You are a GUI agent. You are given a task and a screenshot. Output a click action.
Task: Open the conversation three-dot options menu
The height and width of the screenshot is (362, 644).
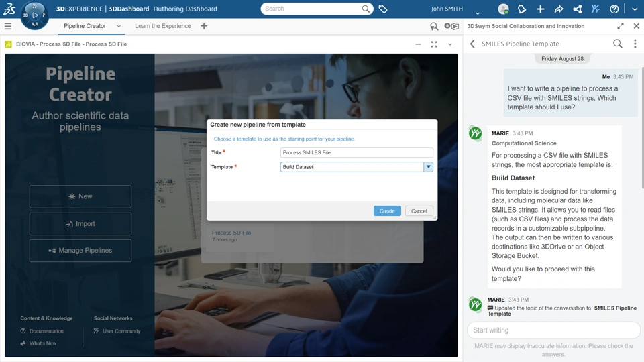635,44
